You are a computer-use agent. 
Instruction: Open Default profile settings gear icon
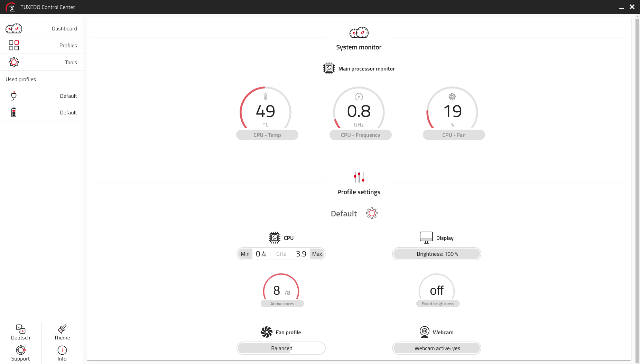coord(372,213)
